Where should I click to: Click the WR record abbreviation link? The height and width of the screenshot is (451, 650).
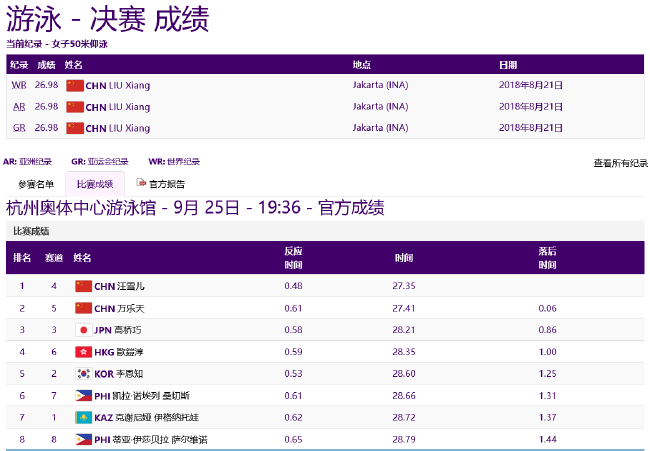pos(19,85)
